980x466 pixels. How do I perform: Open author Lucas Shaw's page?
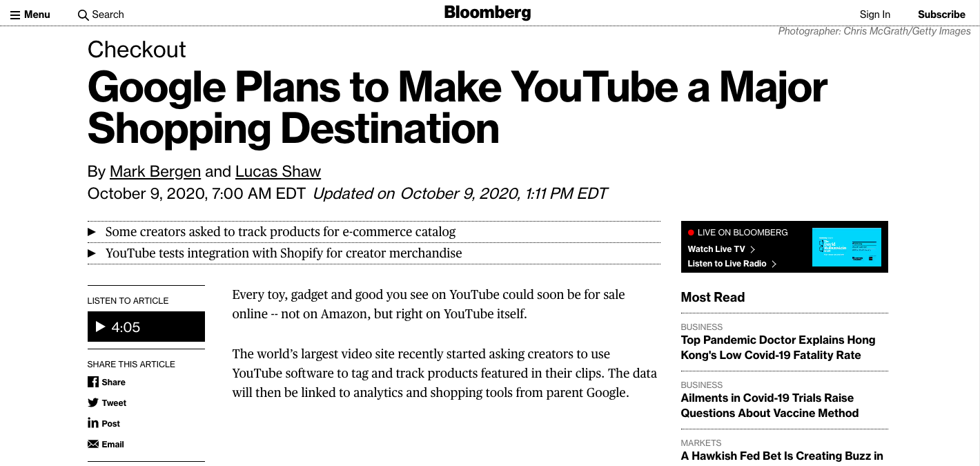click(x=278, y=171)
